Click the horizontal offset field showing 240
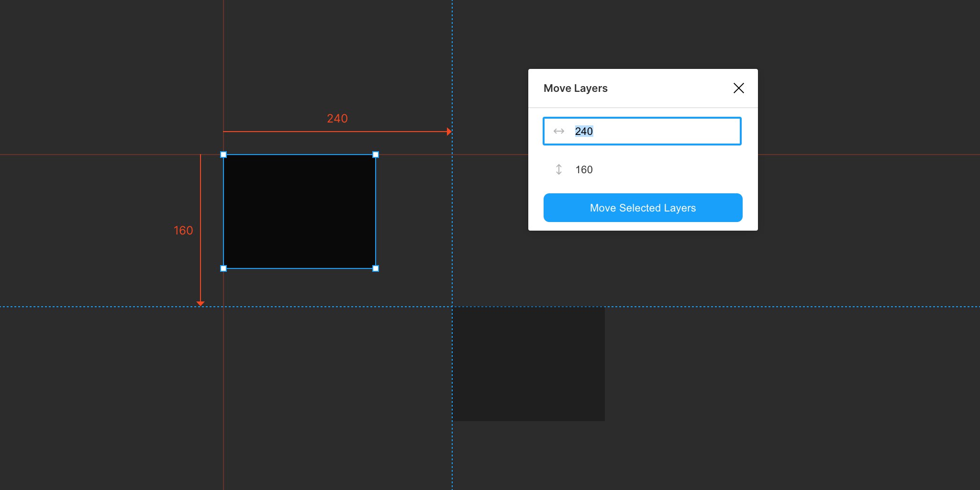980x490 pixels. coord(642,131)
